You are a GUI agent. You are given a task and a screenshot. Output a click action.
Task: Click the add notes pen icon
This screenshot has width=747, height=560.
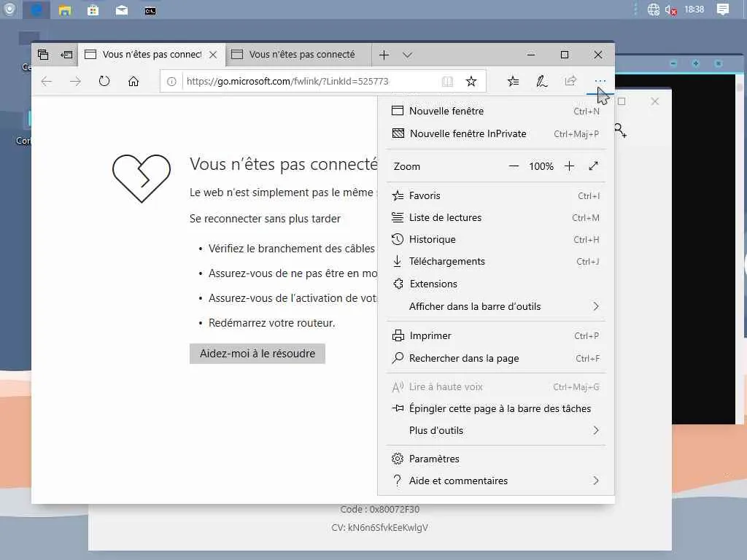[x=542, y=82]
